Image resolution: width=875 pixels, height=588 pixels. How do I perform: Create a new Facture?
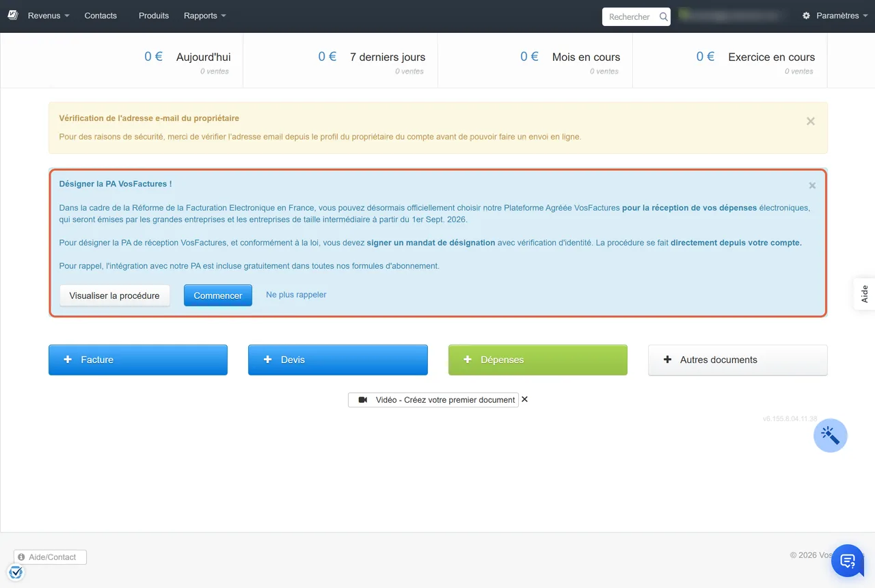pyautogui.click(x=138, y=360)
